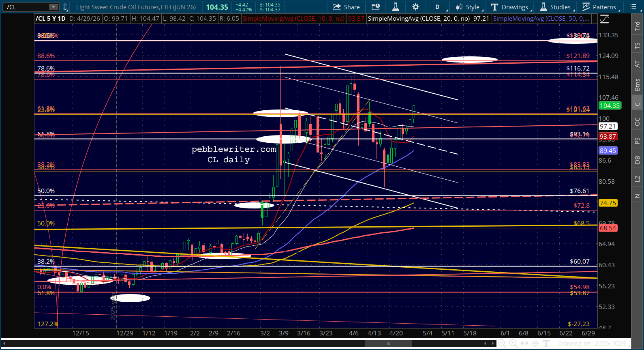Click the scroll-left arrow beside the zoom icons
The height and width of the screenshot is (350, 644).
click(485, 344)
